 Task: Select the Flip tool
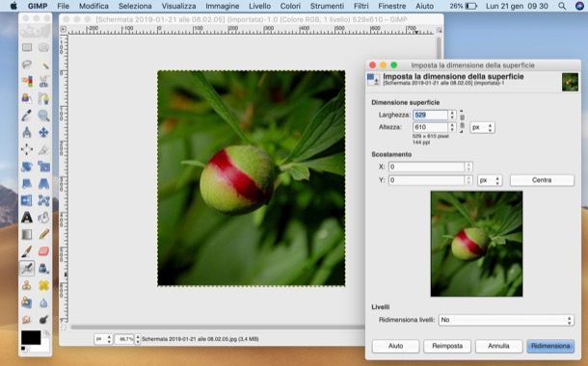tap(27, 200)
